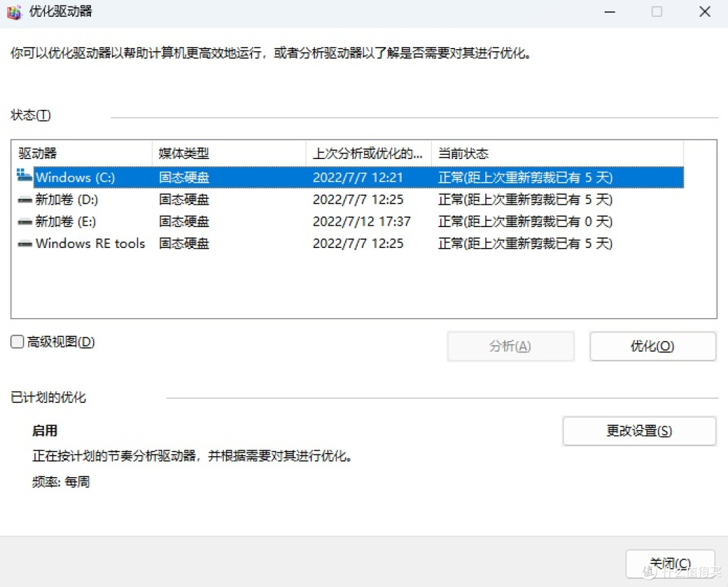The image size is (728, 587).
Task: Click the Windows (C:) drive icon
Action: [25, 175]
